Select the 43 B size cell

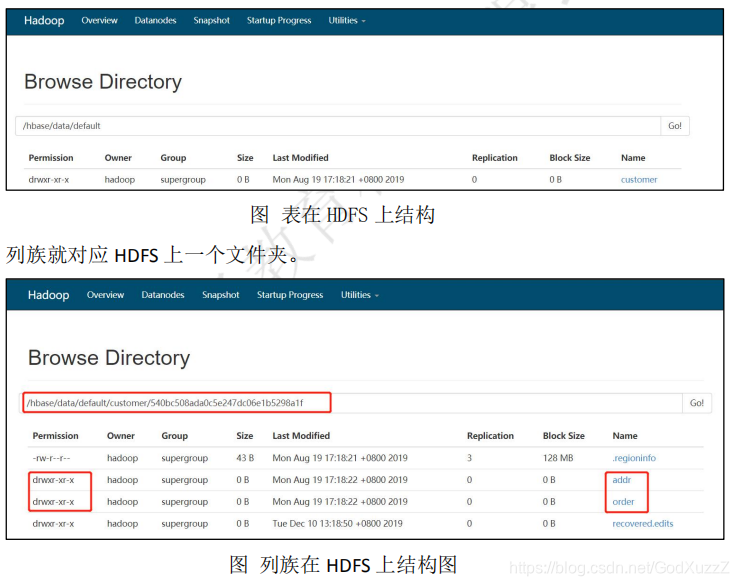click(x=245, y=458)
